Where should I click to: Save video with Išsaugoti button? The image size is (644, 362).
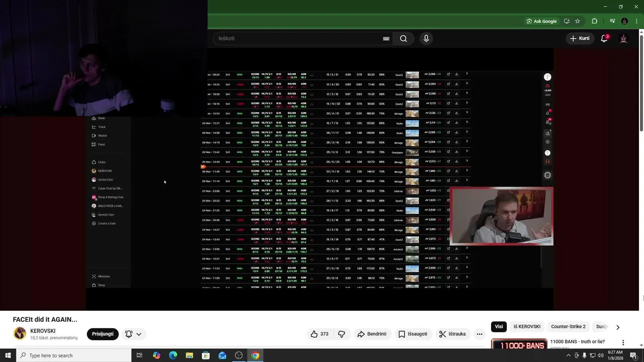pyautogui.click(x=413, y=334)
